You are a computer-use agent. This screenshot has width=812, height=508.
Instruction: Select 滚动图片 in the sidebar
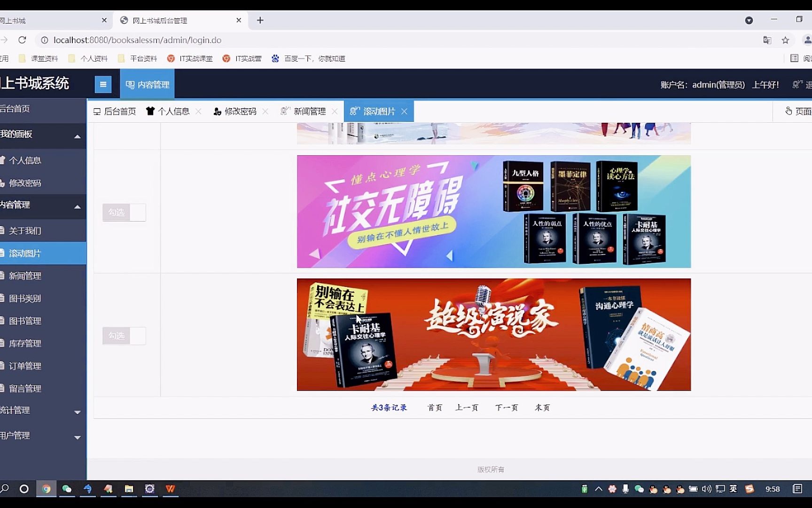click(x=43, y=254)
